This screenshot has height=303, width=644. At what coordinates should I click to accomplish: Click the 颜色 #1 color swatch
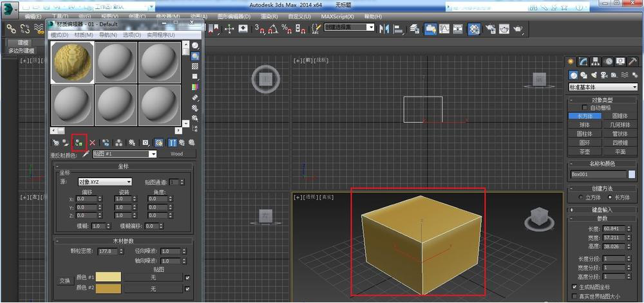point(109,277)
